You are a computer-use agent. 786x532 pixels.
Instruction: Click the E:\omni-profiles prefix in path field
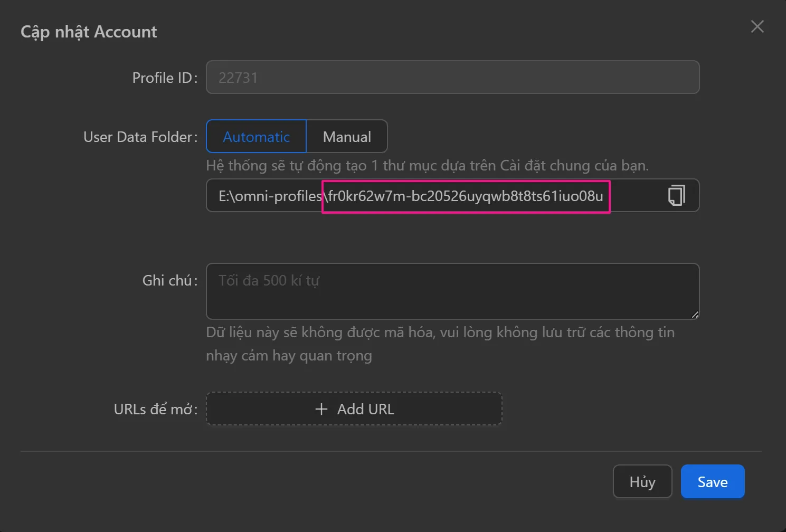[x=269, y=196]
